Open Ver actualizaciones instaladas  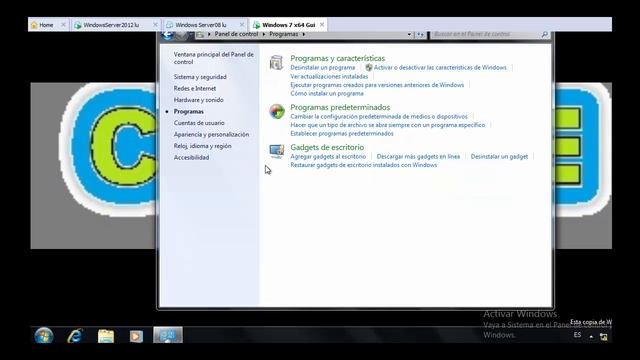[x=329, y=76]
